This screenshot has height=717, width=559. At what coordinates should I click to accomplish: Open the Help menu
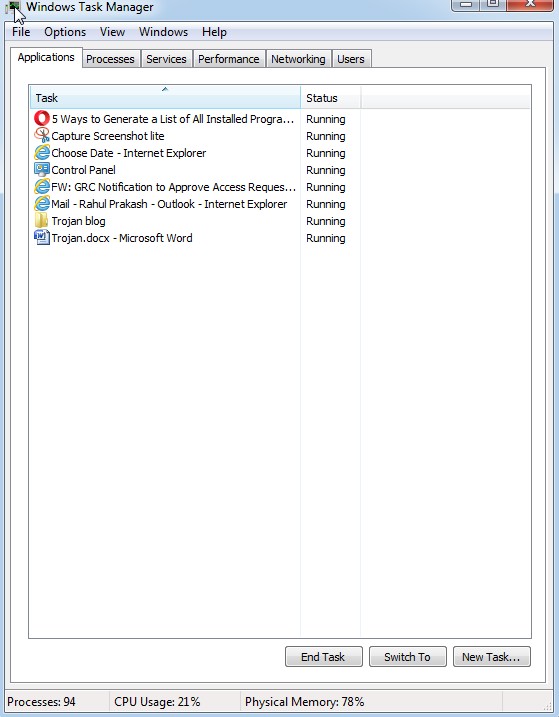[x=214, y=32]
